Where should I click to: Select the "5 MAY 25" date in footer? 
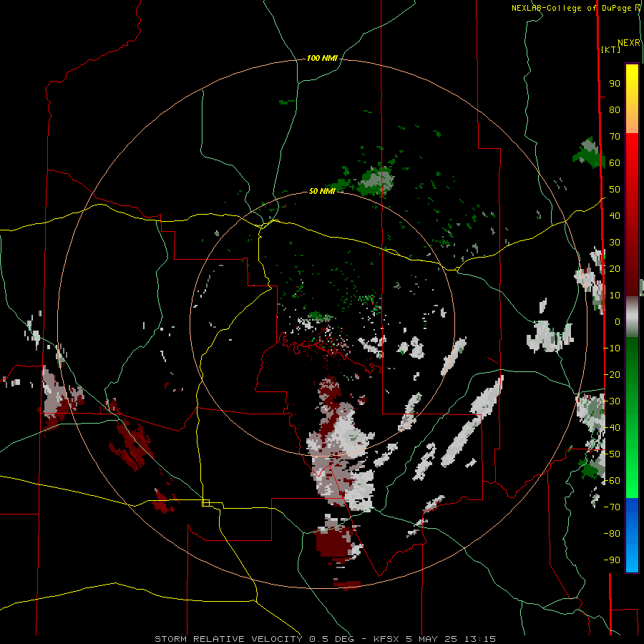point(431,639)
